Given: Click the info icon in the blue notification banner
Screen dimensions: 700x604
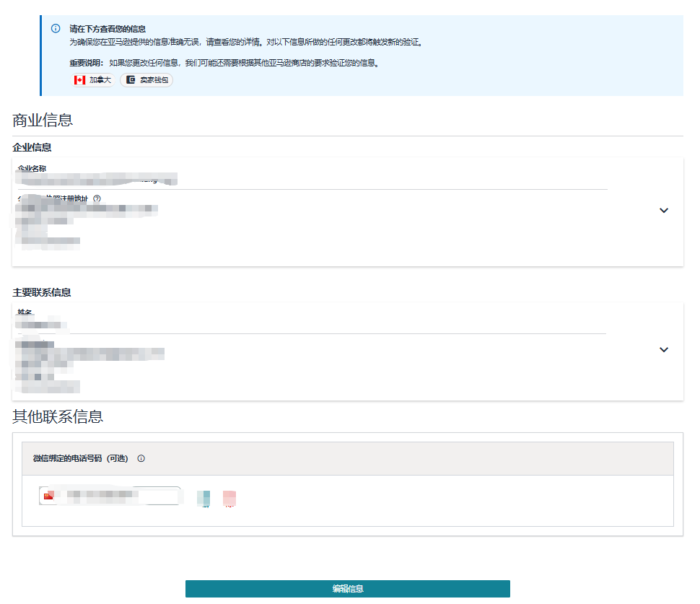Looking at the screenshot, I should pos(56,27).
